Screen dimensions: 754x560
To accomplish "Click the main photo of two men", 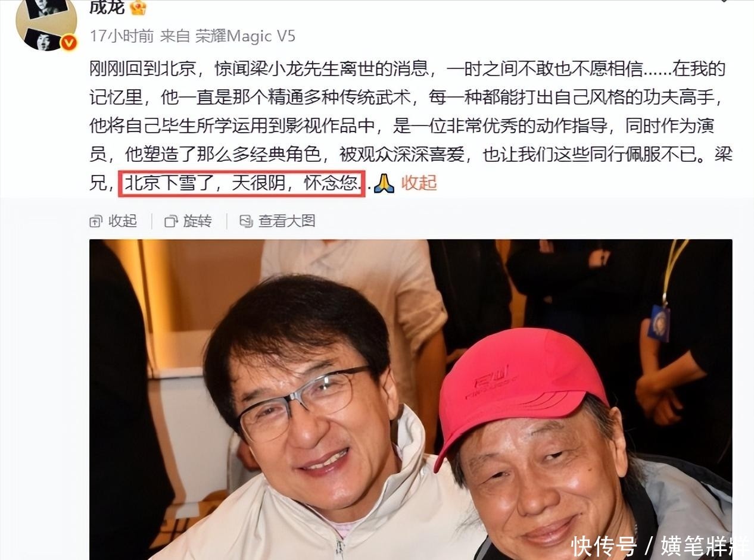I will pos(410,399).
